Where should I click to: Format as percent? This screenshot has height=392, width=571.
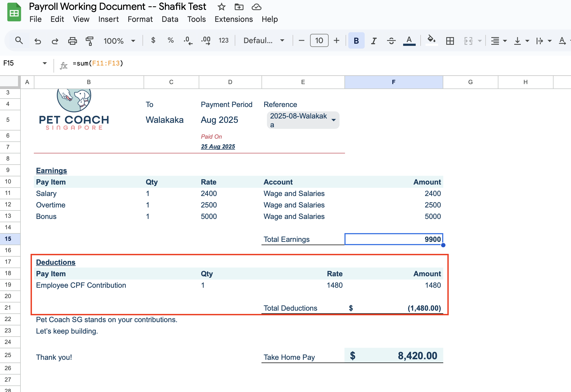tap(171, 41)
